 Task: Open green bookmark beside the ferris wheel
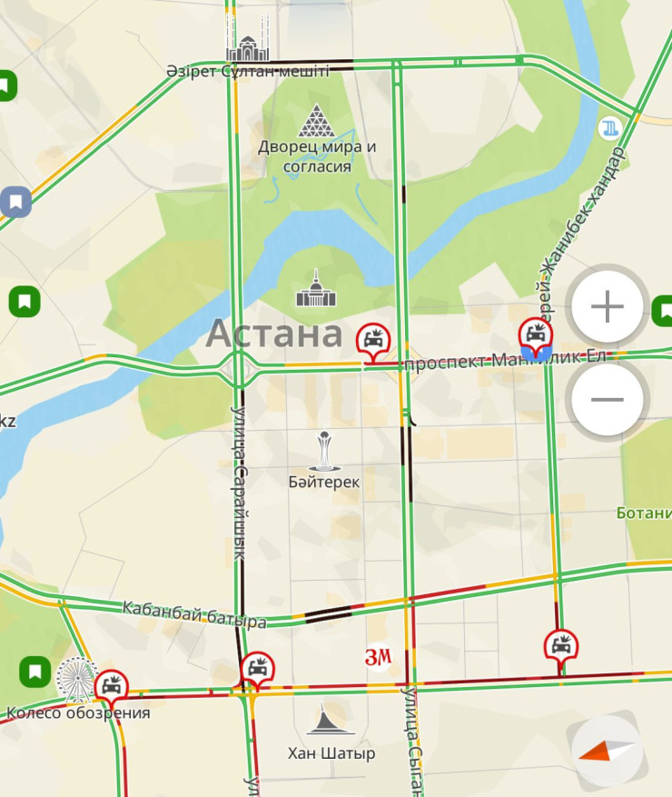click(x=35, y=672)
